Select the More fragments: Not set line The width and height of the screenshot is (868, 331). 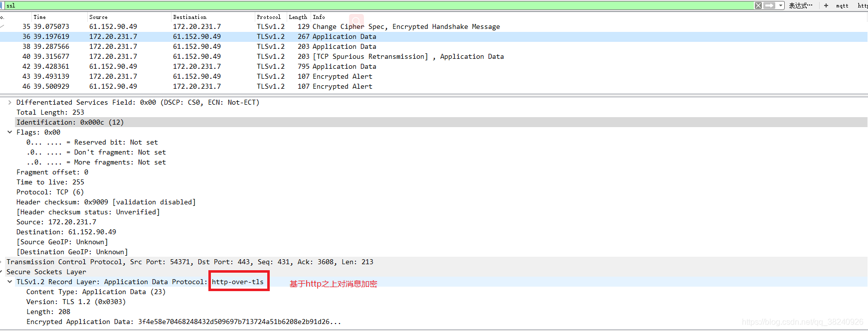click(x=96, y=162)
